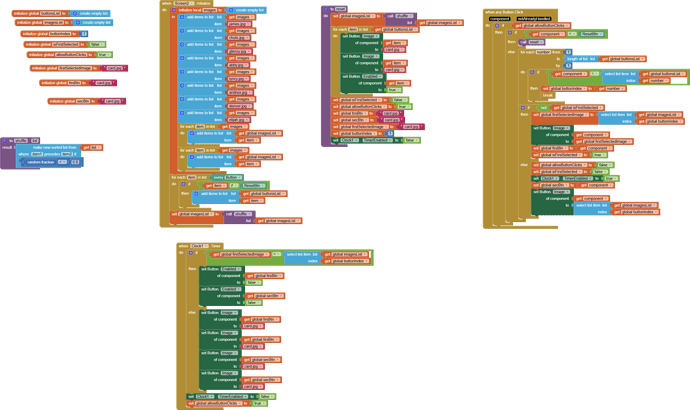Image resolution: width=690 pixels, height=410 pixels.
Task: Open mutator on add-items block with andrea.jpg
Action: [x=182, y=85]
